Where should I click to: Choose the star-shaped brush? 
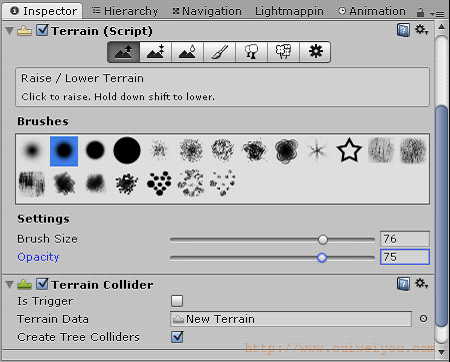click(x=349, y=151)
